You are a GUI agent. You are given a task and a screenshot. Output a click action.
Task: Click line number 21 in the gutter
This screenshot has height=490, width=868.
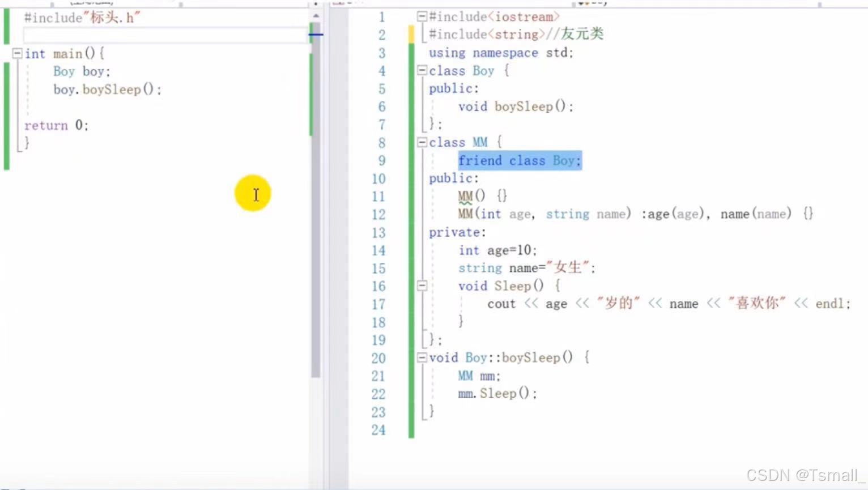point(378,376)
